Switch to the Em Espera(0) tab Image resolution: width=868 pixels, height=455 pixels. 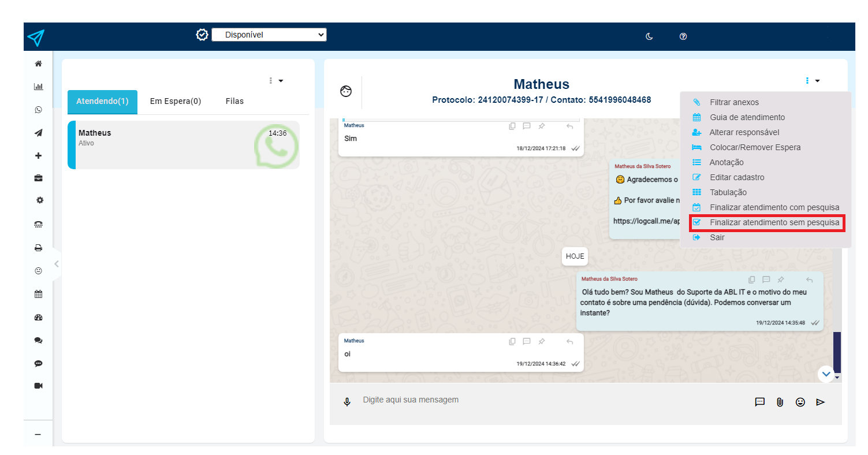176,101
